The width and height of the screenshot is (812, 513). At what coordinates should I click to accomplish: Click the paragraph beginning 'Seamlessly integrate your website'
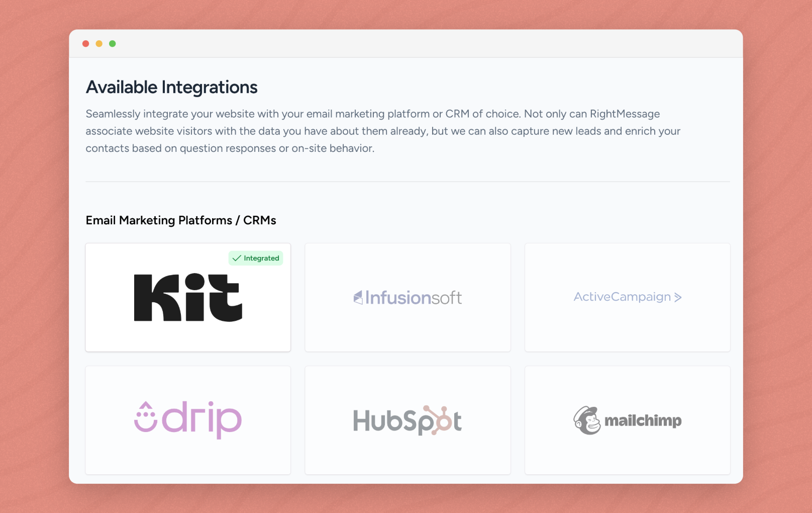(383, 131)
